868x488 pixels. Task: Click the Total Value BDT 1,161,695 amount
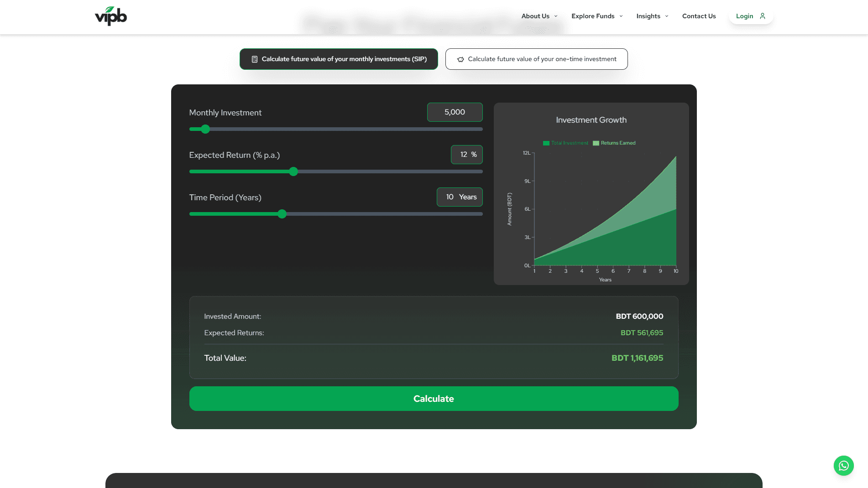pyautogui.click(x=637, y=358)
